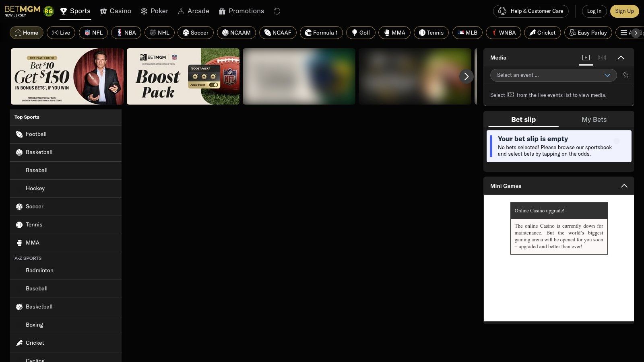Collapse the Media panel
The image size is (644, 362).
tap(621, 58)
